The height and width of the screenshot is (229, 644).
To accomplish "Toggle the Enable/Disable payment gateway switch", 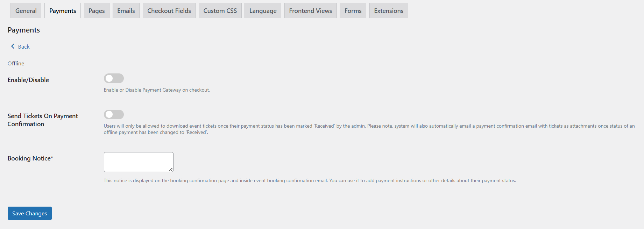I will (x=114, y=78).
